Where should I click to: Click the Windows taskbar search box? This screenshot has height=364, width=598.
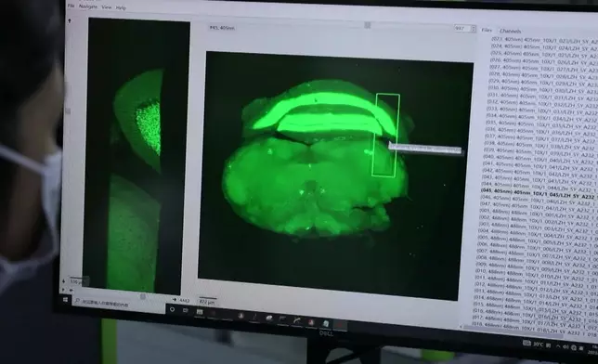click(x=118, y=304)
